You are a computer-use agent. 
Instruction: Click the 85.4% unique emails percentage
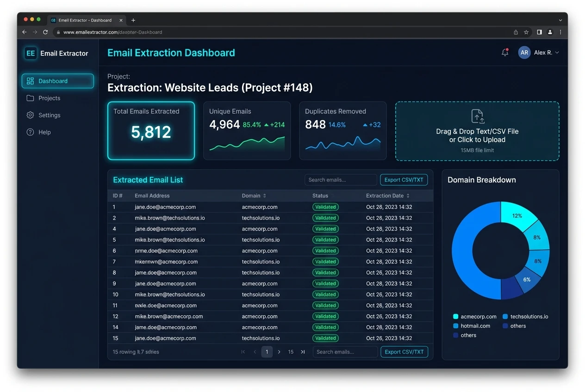[252, 125]
